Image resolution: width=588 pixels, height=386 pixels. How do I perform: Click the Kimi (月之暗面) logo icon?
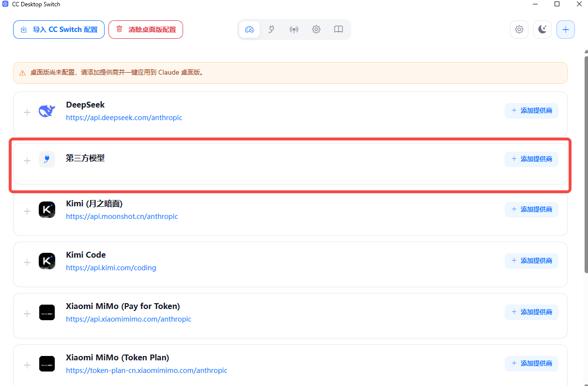point(47,210)
